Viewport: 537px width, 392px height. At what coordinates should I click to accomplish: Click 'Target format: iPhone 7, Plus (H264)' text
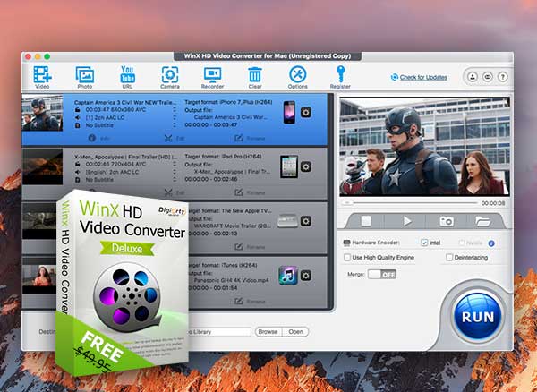(228, 102)
